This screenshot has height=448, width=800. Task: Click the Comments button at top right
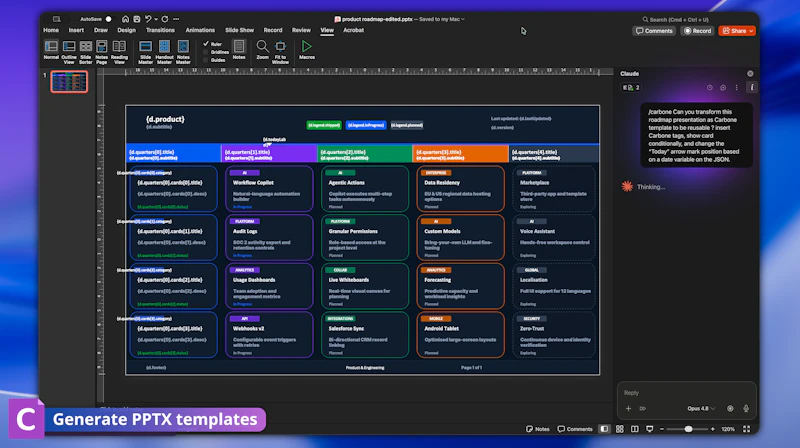(654, 31)
